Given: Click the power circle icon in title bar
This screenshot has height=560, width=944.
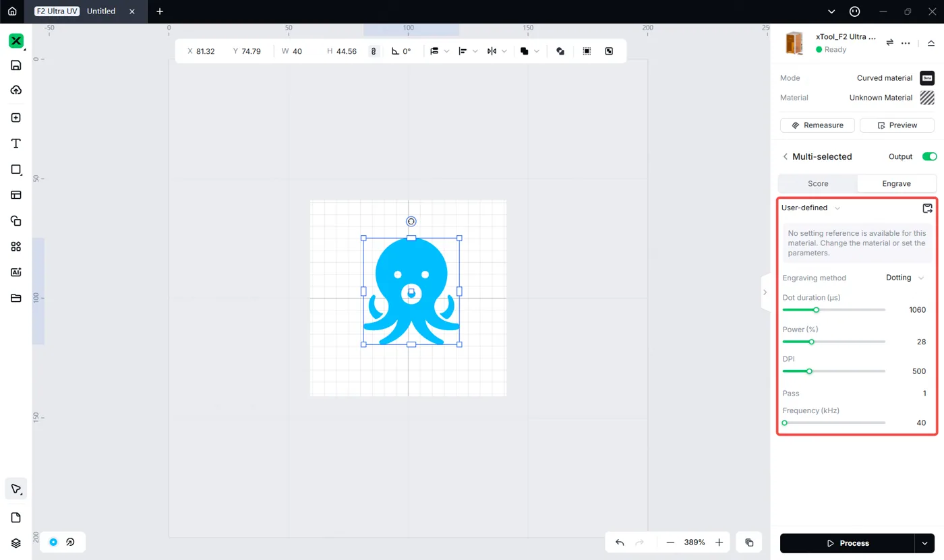Looking at the screenshot, I should (x=854, y=11).
